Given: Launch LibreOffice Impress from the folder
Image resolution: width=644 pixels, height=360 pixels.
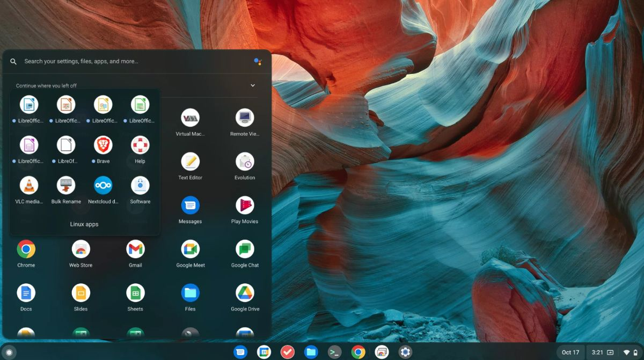Looking at the screenshot, I should point(66,105).
